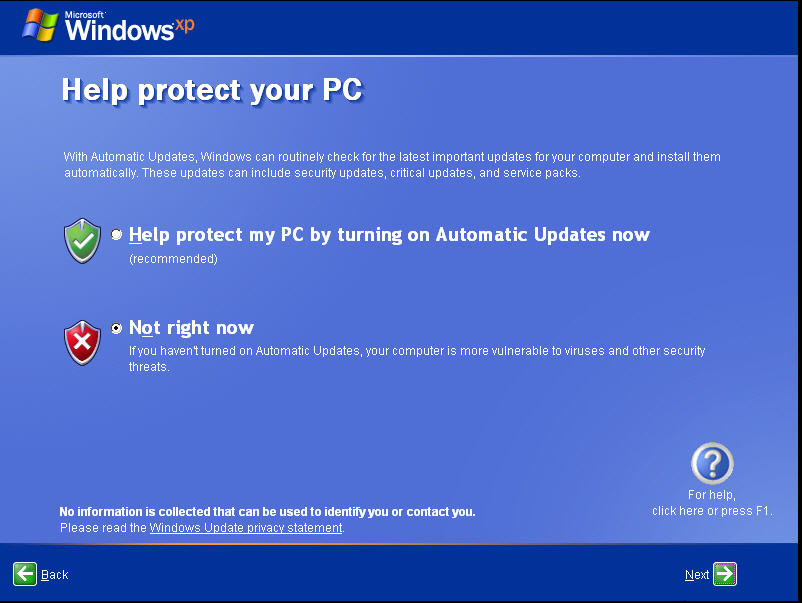Click the "No information is collected" notice
This screenshot has width=802, height=603.
(267, 512)
